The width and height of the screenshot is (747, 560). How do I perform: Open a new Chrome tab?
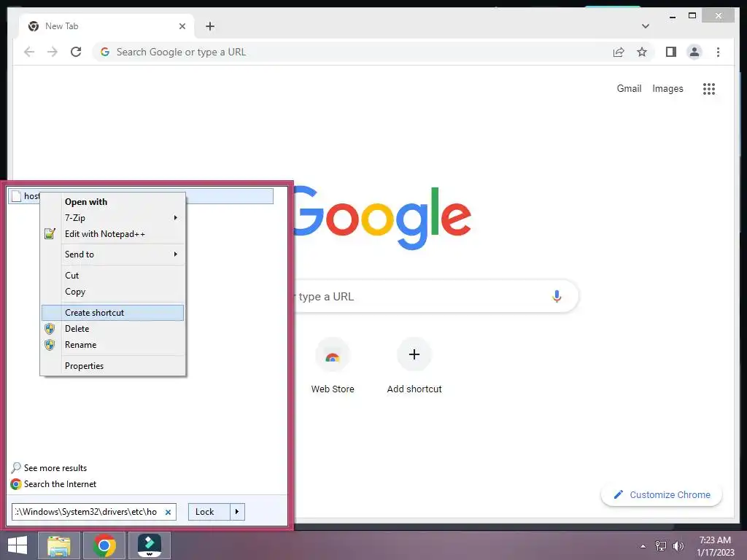210,26
